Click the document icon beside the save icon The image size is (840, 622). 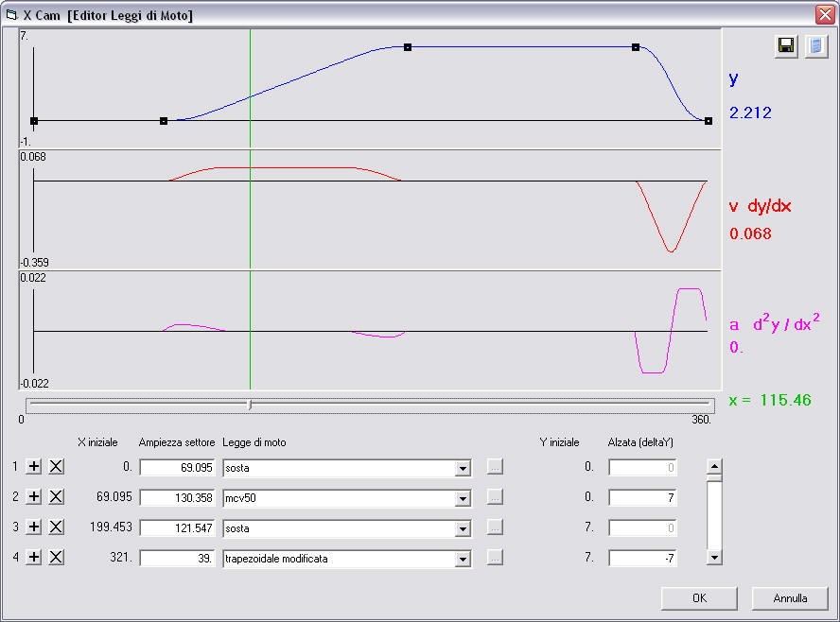click(x=815, y=46)
